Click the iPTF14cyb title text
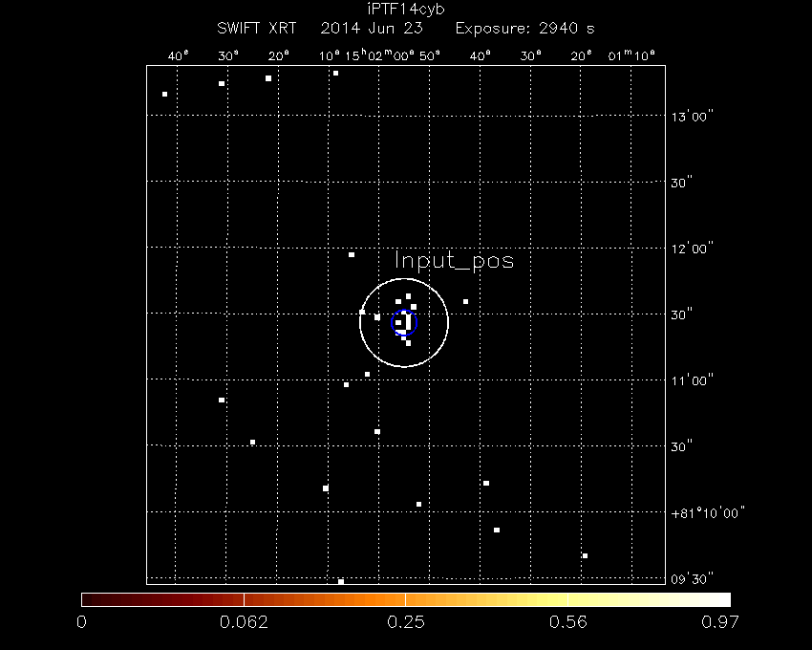Screen dimensions: 812x650 click(405, 9)
